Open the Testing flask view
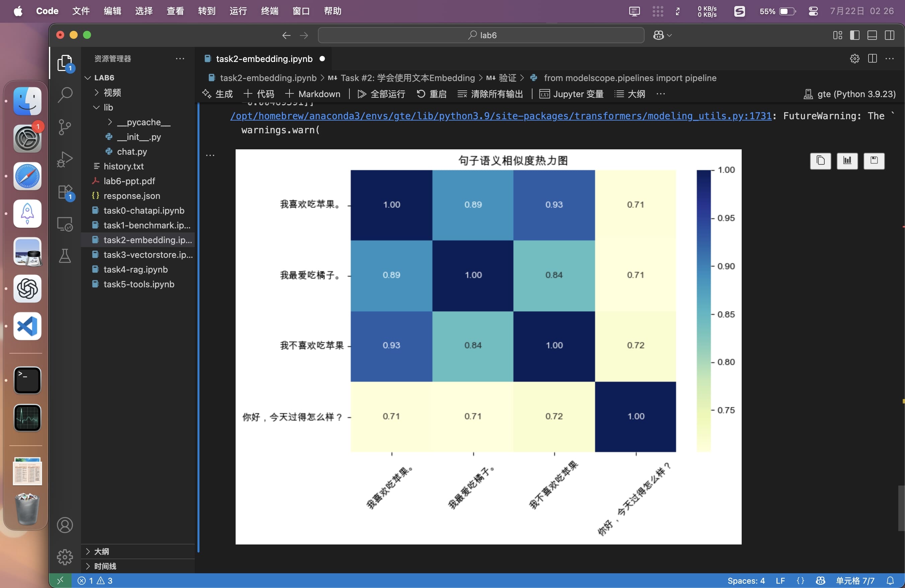This screenshot has width=905, height=588. [x=65, y=255]
